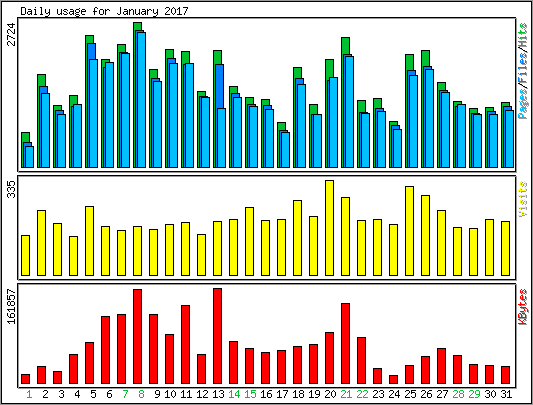Select the "161857" KBytes axis value
Image resolution: width=533 pixels, height=405 pixels.
12,306
